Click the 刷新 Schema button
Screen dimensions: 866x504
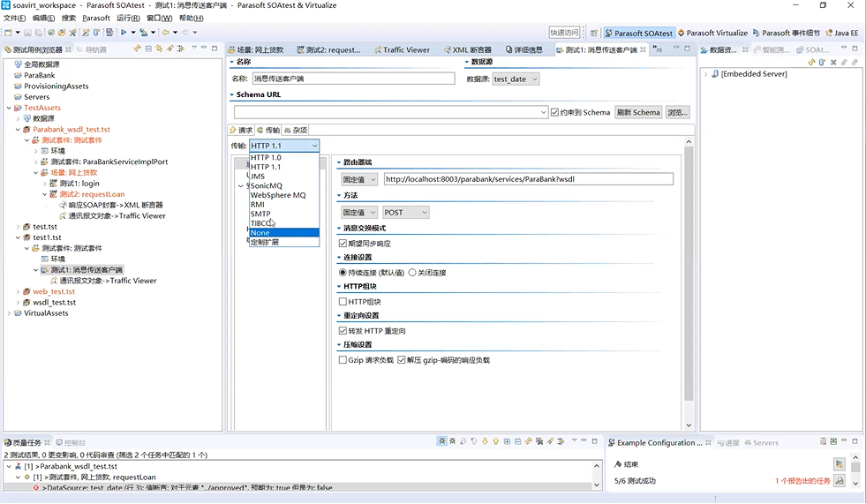pyautogui.click(x=638, y=113)
